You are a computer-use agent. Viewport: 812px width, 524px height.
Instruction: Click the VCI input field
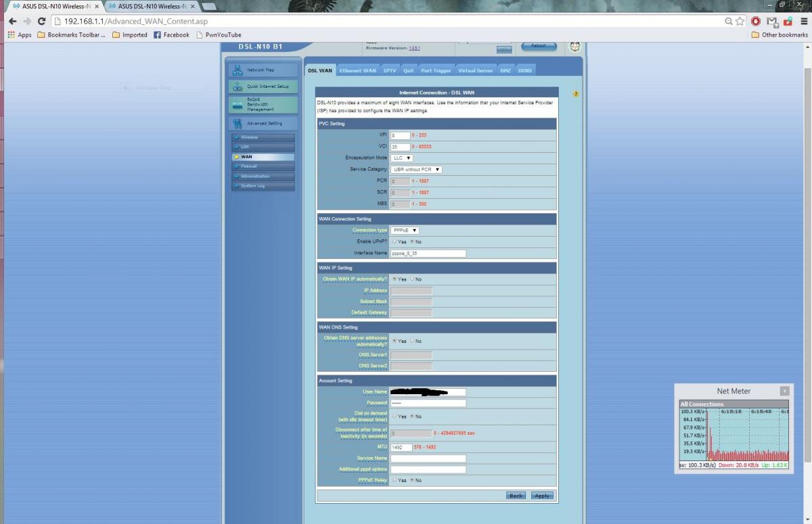click(401, 147)
